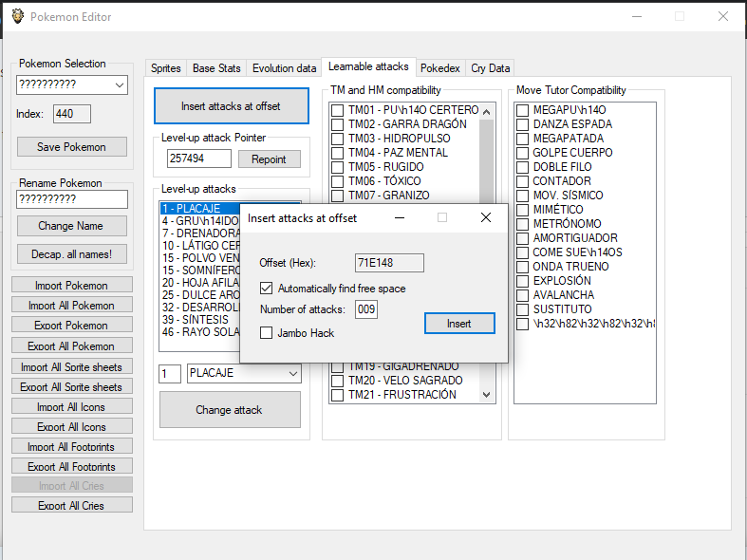The image size is (747, 560).
Task: Expand the PLACAJE attack dropdown
Action: coord(292,374)
